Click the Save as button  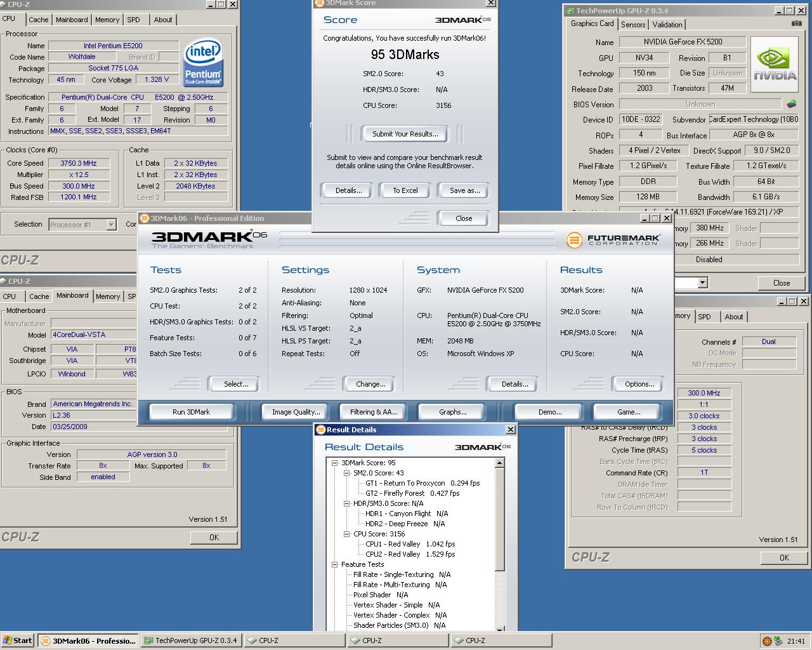click(x=464, y=190)
